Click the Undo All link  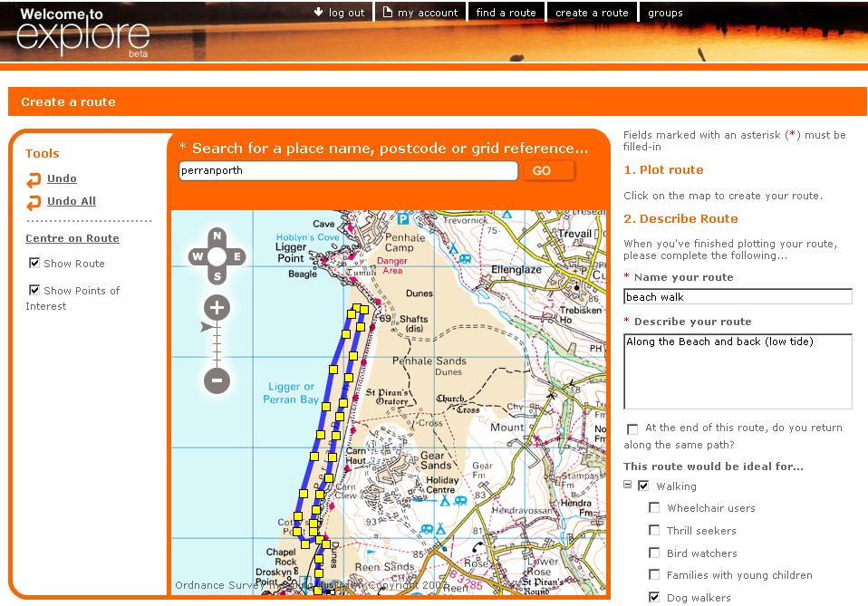pyautogui.click(x=72, y=201)
